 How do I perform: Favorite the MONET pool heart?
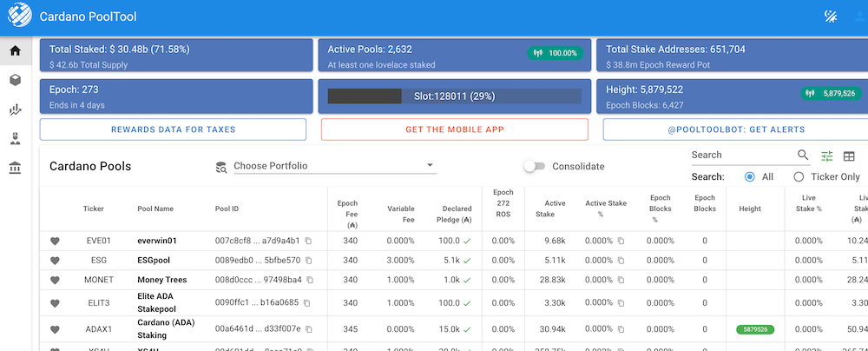pos(54,280)
